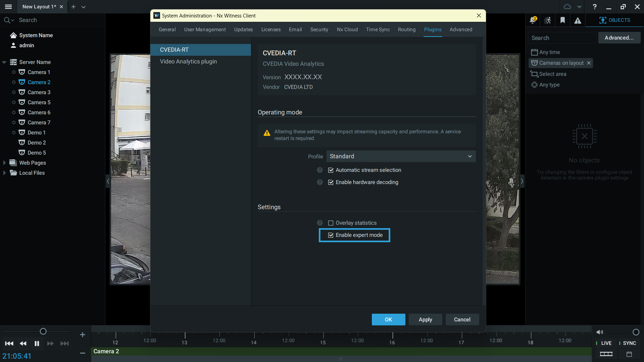Zoom in the timeline with plus
The image size is (644, 362).
click(83, 335)
